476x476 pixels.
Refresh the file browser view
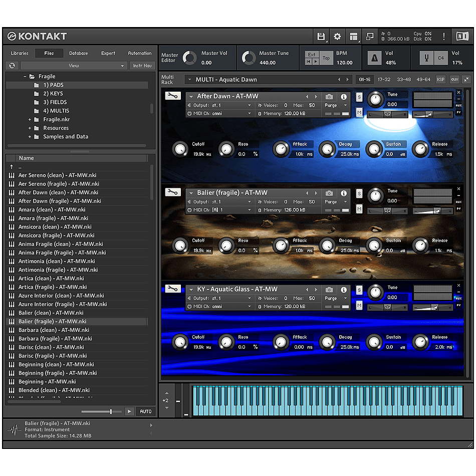pyautogui.click(x=12, y=66)
